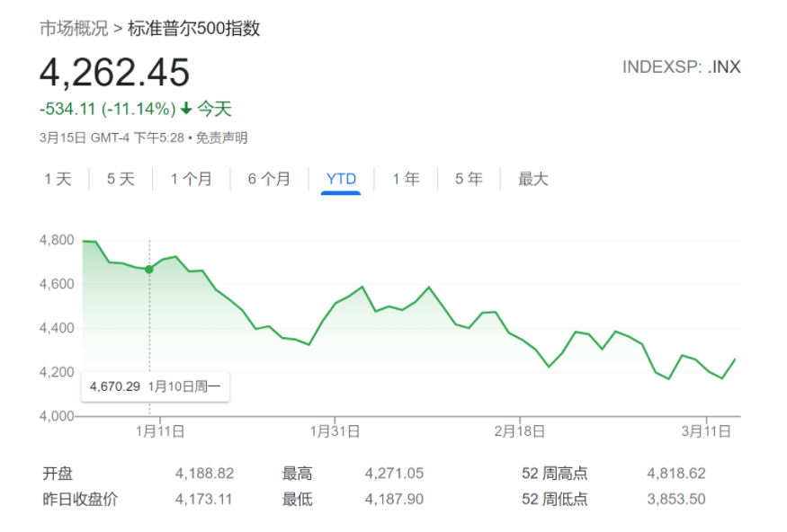Open the 免责声明 disclaimer link
Viewport: 787px width, 532px height.
[x=221, y=137]
